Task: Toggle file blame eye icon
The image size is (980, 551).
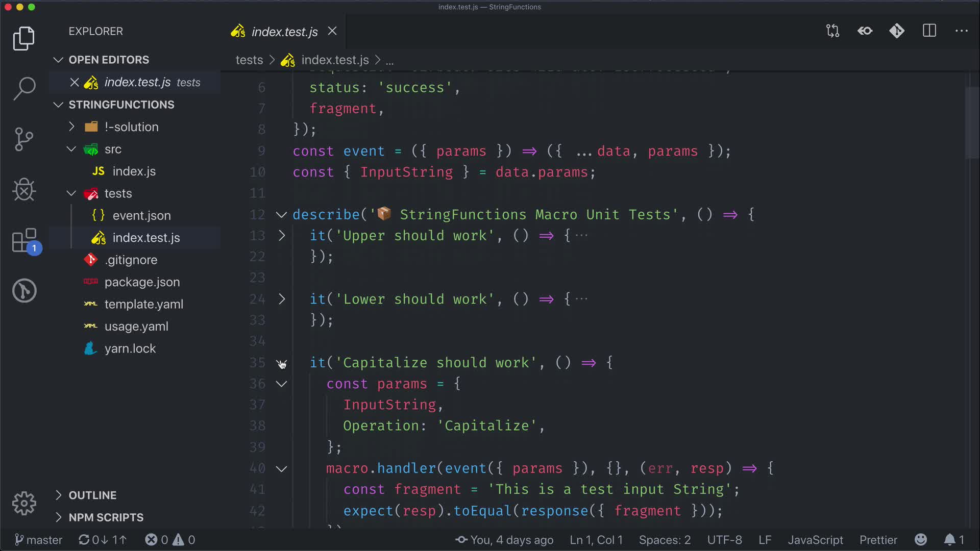Action: 865,31
